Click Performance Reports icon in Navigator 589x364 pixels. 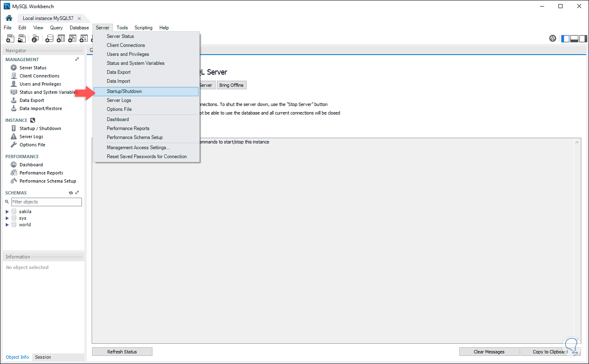(14, 173)
